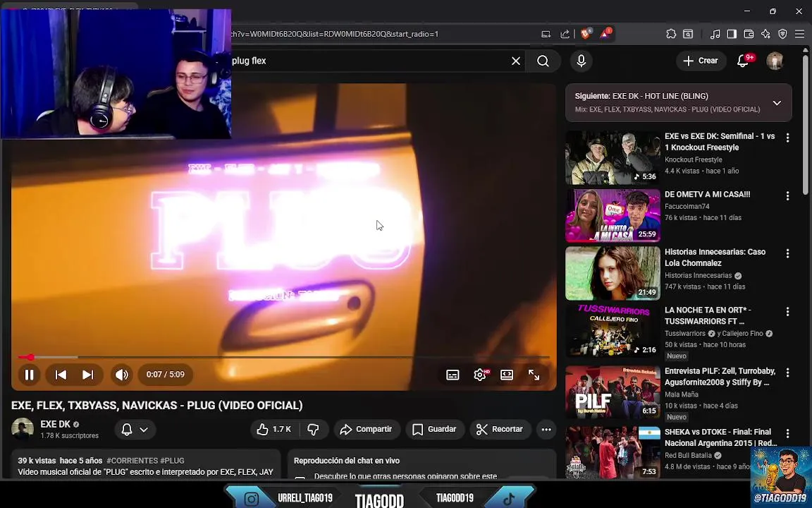Start voice search with microphone
Viewport: 812px width, 508px height.
coord(581,61)
